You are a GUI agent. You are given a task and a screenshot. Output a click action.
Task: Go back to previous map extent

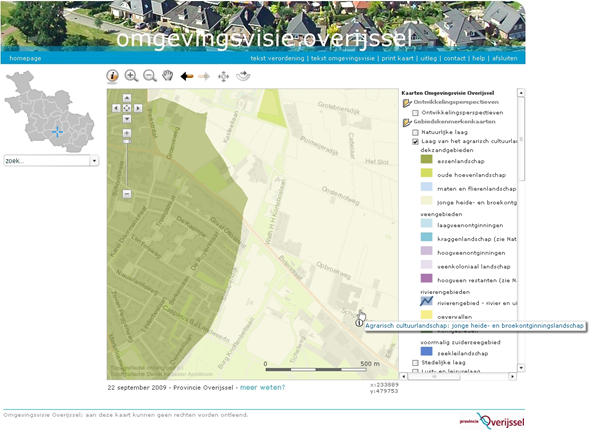point(187,76)
